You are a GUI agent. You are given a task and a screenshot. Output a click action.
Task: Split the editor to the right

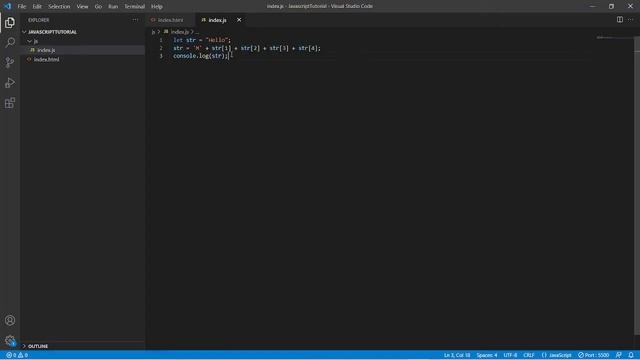point(620,20)
